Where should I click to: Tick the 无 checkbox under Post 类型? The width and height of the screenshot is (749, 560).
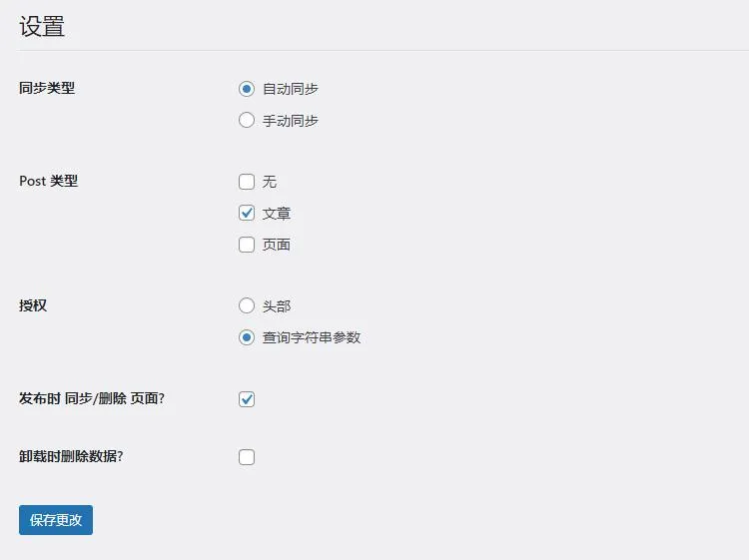[x=247, y=182]
